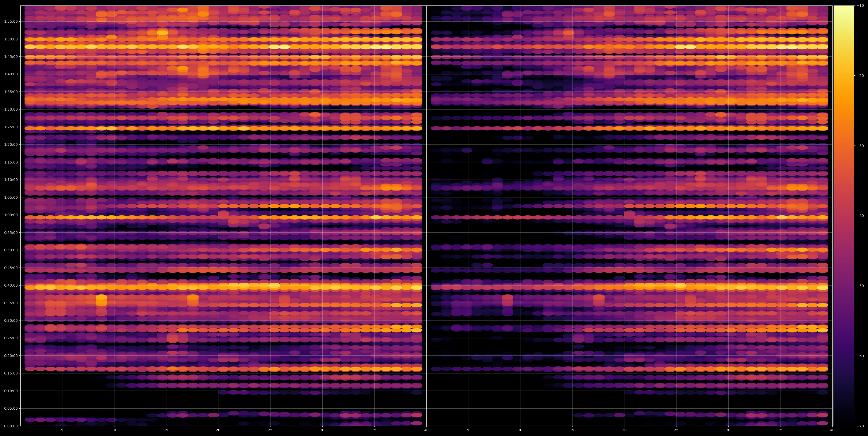Screen dimensions: 868x436
Task: Select the 0:50:00 time axis label
Action: click(11, 250)
